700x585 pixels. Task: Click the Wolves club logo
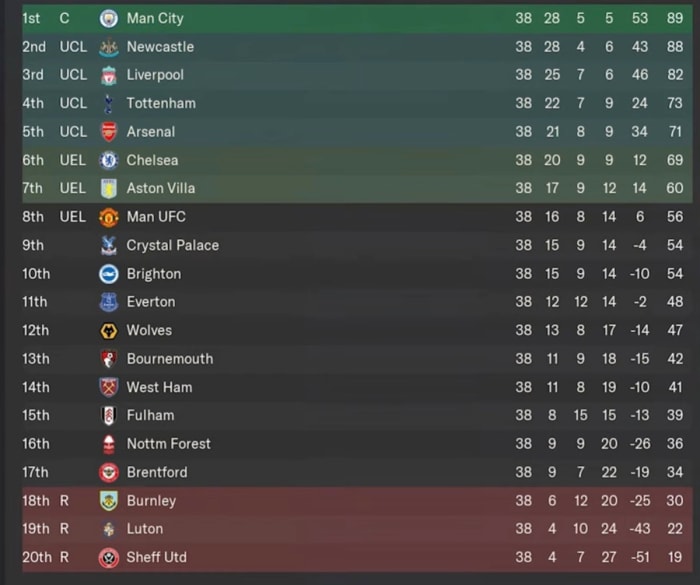[109, 330]
